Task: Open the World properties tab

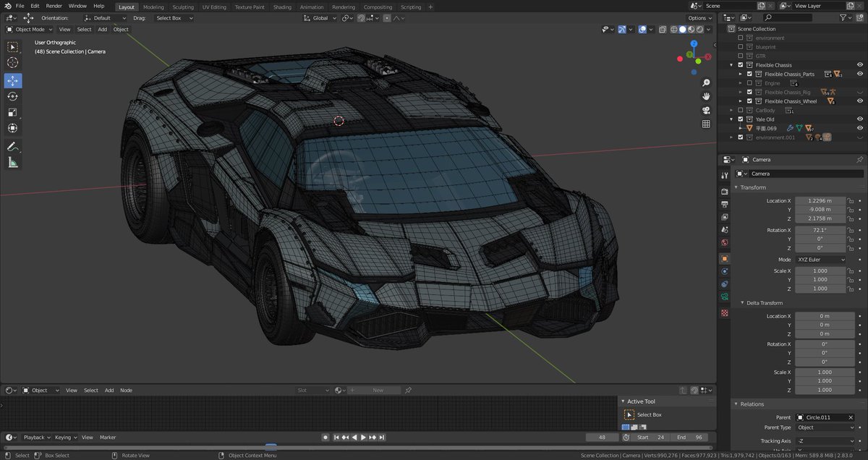Action: (725, 242)
